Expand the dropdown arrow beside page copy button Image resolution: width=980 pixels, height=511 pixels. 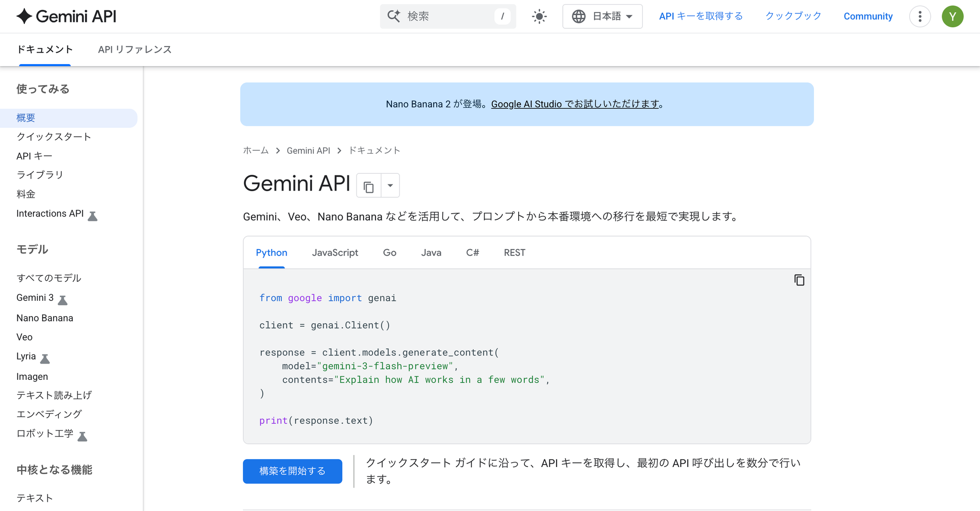(x=390, y=186)
